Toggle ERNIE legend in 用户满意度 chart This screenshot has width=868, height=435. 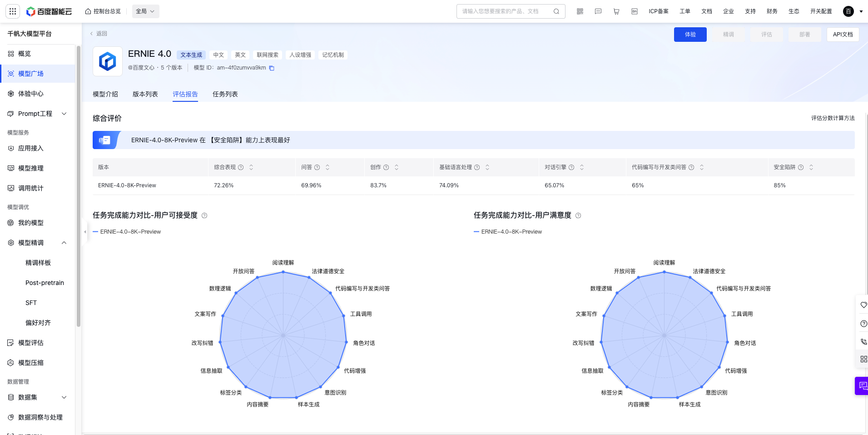pos(508,232)
